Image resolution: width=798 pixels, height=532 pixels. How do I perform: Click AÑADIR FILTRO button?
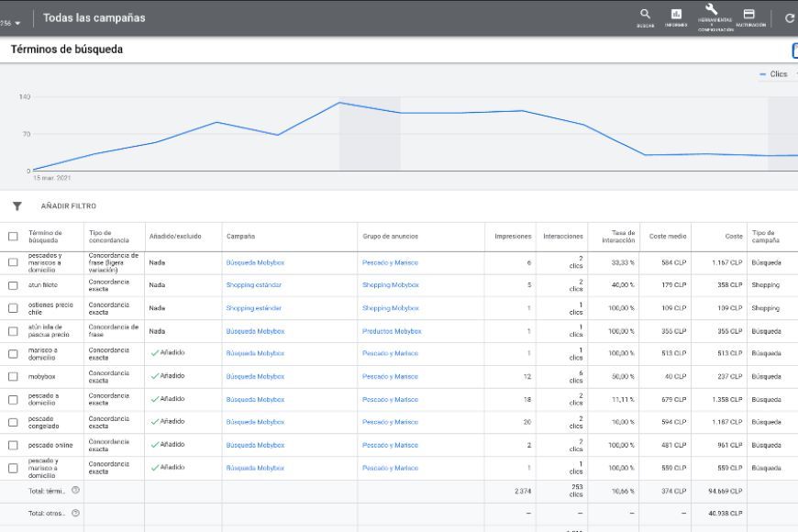coord(69,206)
